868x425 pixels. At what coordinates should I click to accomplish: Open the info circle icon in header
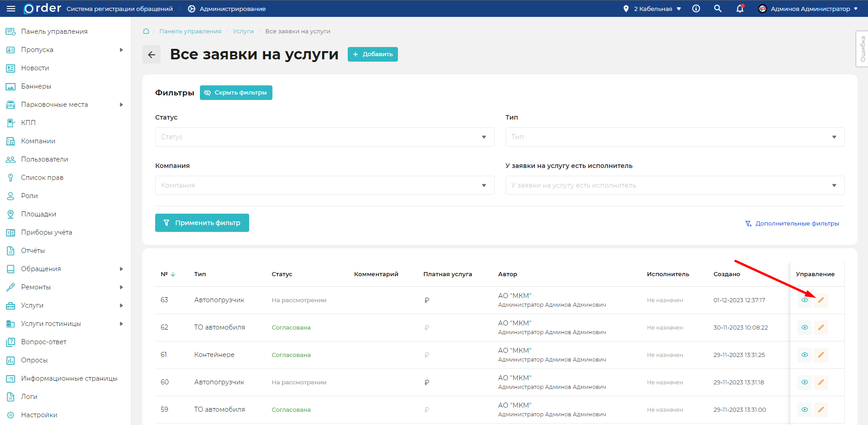coord(696,9)
